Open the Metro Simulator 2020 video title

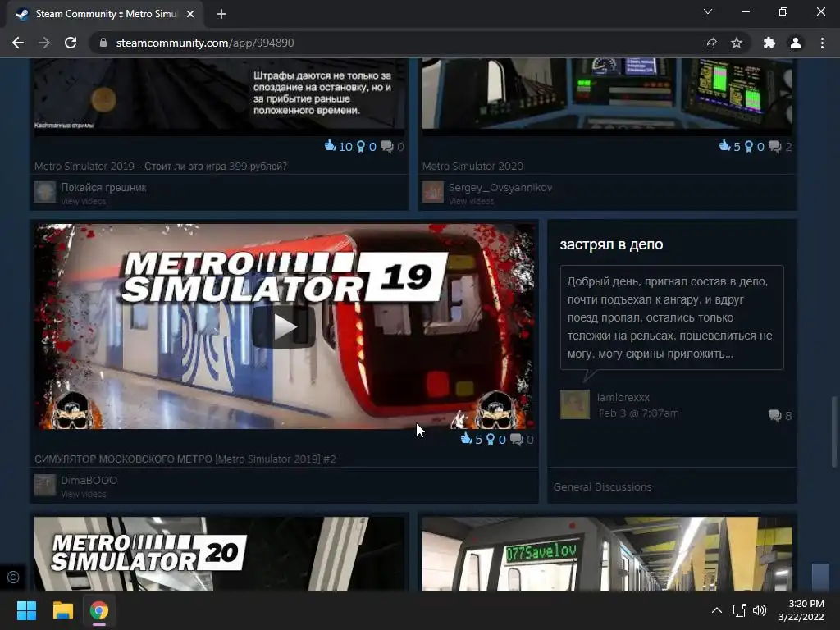[x=472, y=166]
